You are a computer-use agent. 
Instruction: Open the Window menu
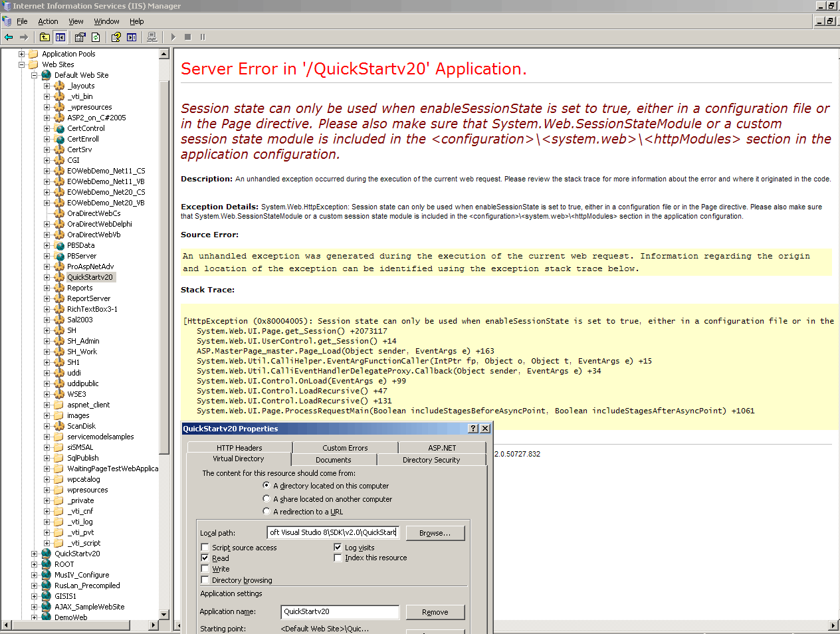coord(106,21)
